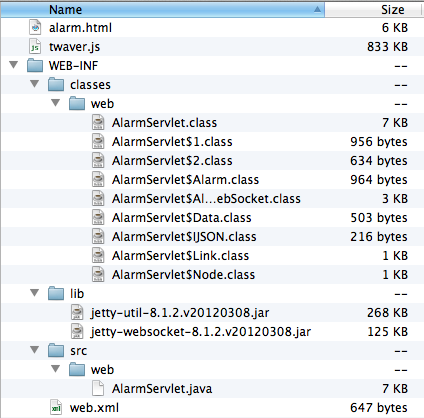Select the AlarmServlet$Node.class file
424x418 pixels.
[183, 275]
